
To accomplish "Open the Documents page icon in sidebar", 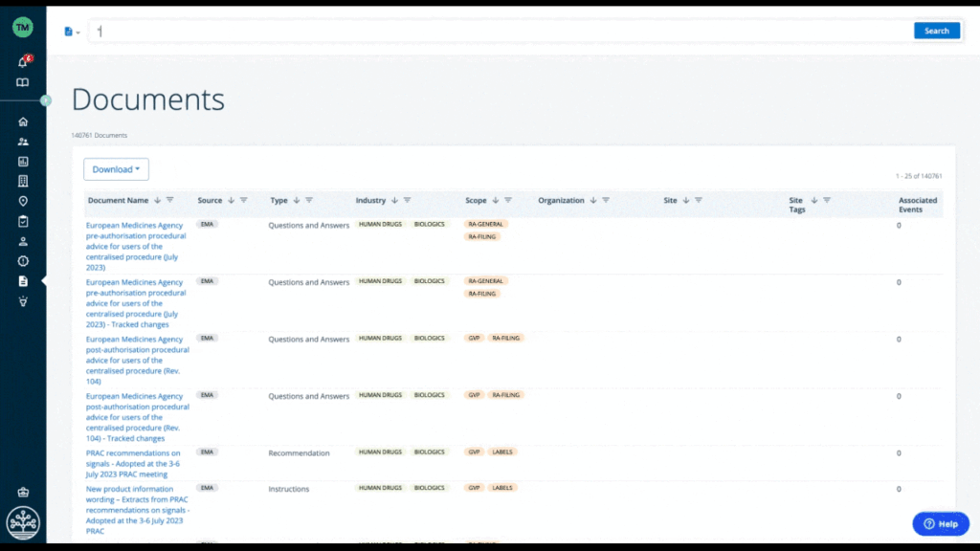I will tap(23, 281).
